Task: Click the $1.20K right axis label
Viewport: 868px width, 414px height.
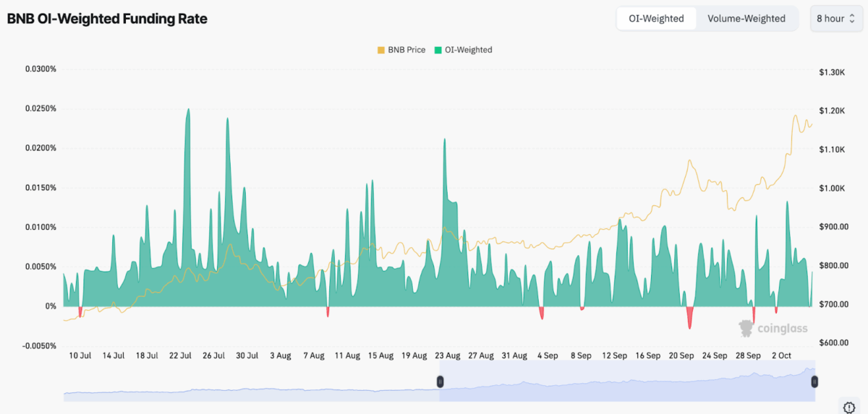Action: [832, 111]
